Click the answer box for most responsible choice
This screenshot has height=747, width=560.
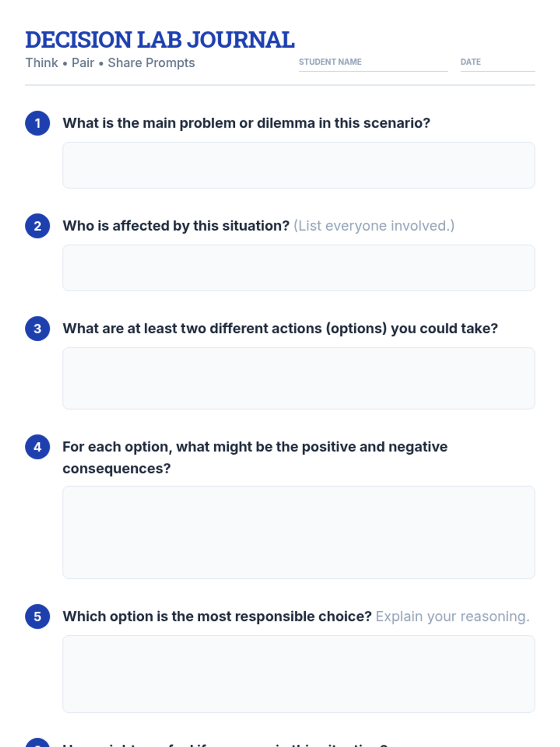click(299, 674)
